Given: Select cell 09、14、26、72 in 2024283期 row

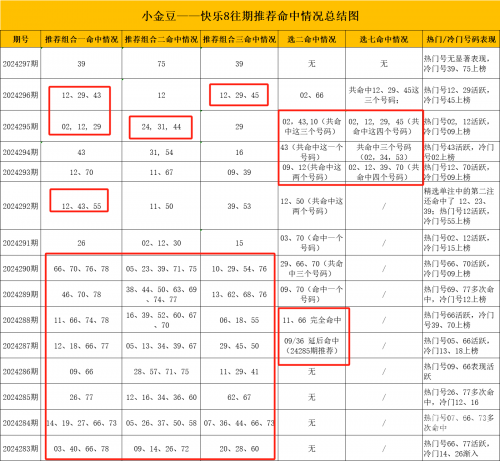Looking at the screenshot, I should click(161, 449).
